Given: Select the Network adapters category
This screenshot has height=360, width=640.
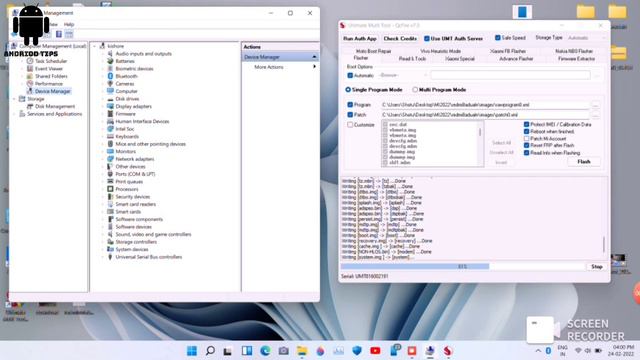Looking at the screenshot, I should 135,159.
